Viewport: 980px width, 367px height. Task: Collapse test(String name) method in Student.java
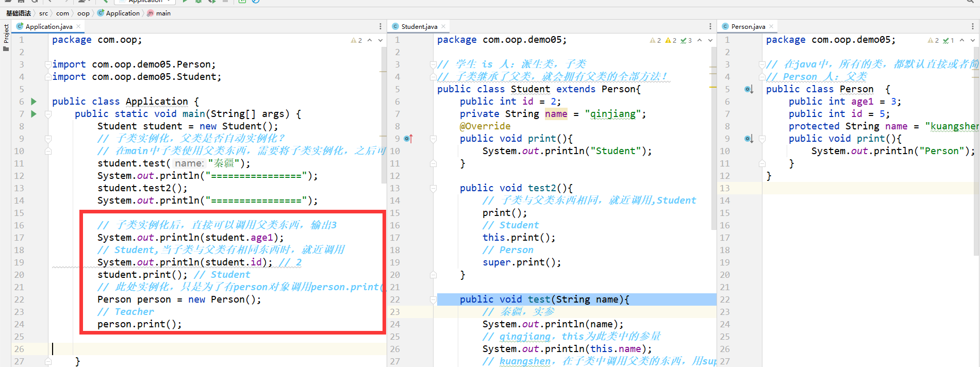tap(433, 299)
